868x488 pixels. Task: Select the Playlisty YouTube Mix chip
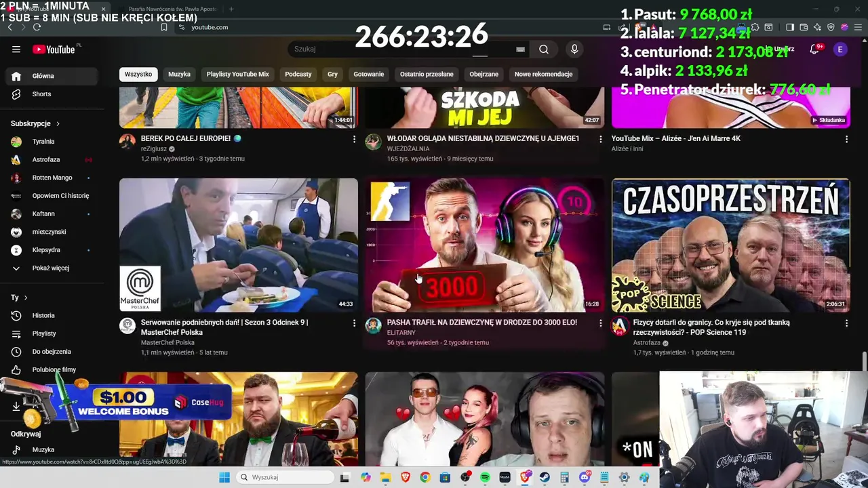click(x=237, y=74)
